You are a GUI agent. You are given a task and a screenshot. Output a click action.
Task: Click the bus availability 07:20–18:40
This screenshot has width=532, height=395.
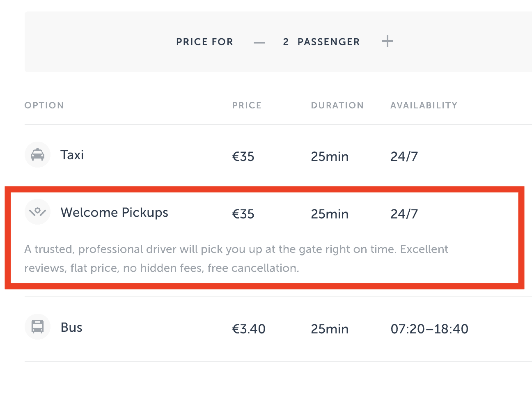[x=429, y=329]
